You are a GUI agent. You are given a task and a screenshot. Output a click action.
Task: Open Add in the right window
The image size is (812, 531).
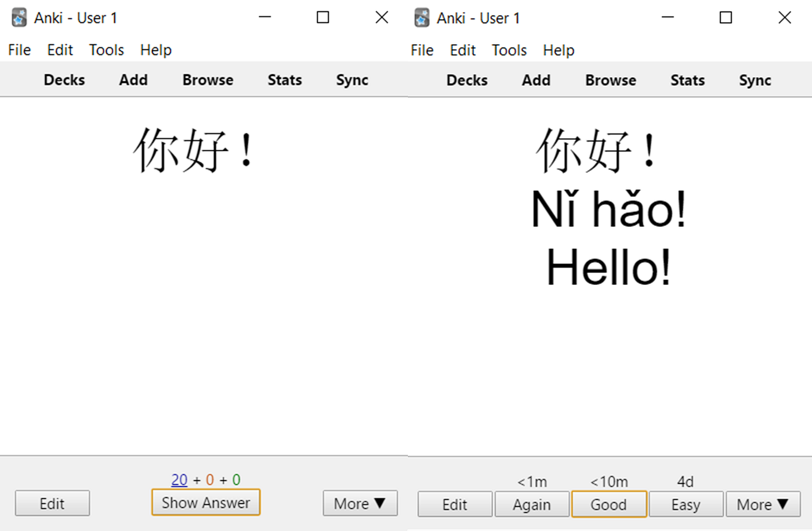pyautogui.click(x=535, y=80)
